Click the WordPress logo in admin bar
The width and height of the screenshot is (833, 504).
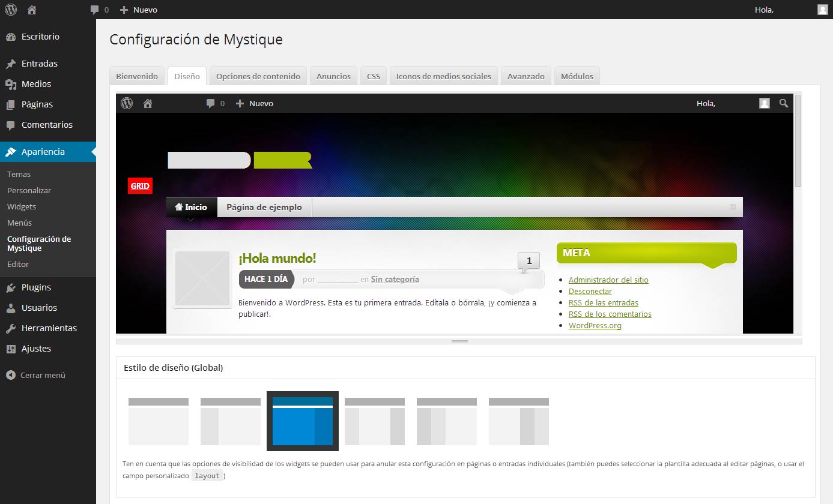(11, 10)
